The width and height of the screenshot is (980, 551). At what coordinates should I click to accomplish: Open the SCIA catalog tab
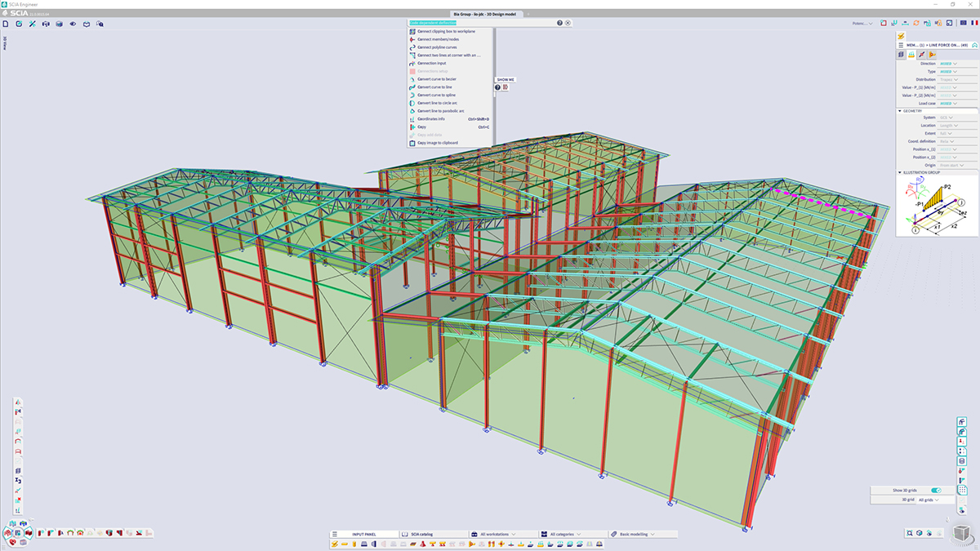421,534
